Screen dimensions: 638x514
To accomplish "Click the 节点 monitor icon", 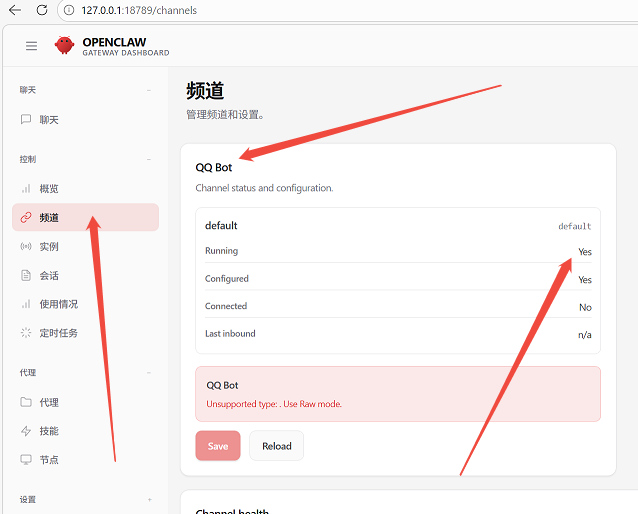I will coord(26,460).
